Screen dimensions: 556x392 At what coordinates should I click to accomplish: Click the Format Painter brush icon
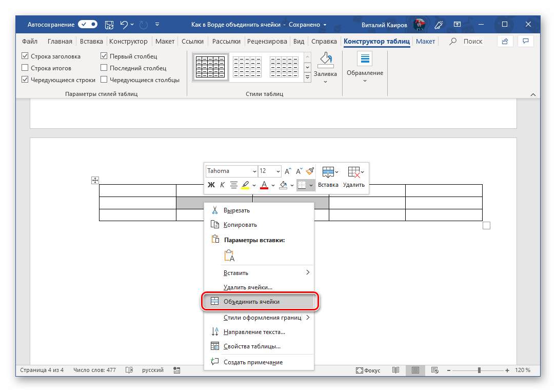tap(310, 171)
